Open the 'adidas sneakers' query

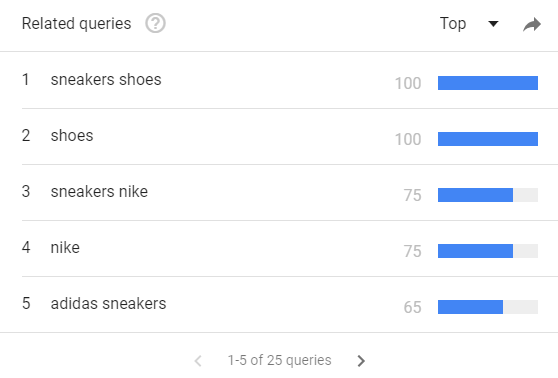coord(109,304)
